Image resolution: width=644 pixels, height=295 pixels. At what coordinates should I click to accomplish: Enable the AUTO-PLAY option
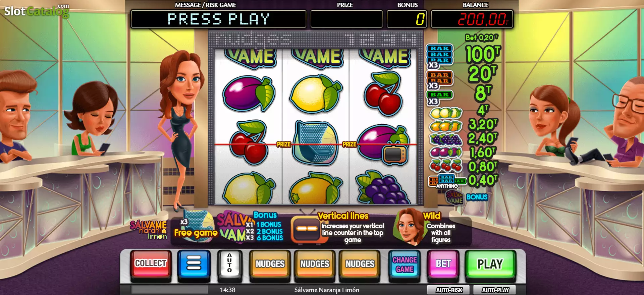coord(495,290)
